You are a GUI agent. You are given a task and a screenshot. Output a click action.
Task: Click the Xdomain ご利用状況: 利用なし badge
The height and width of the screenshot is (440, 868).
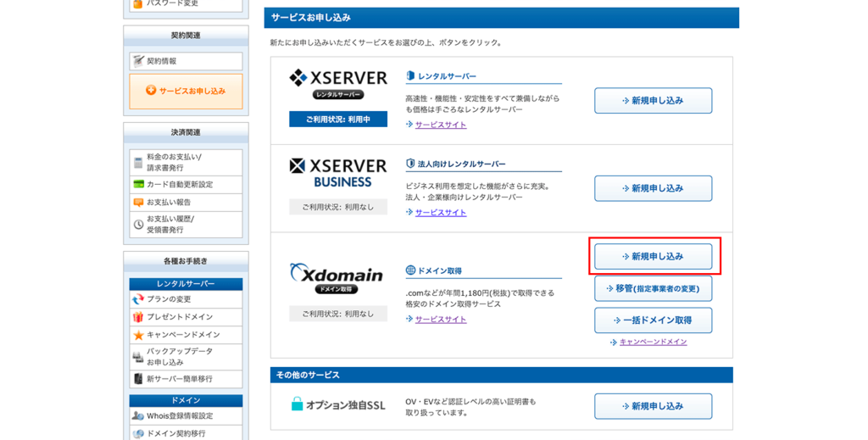[x=338, y=314]
